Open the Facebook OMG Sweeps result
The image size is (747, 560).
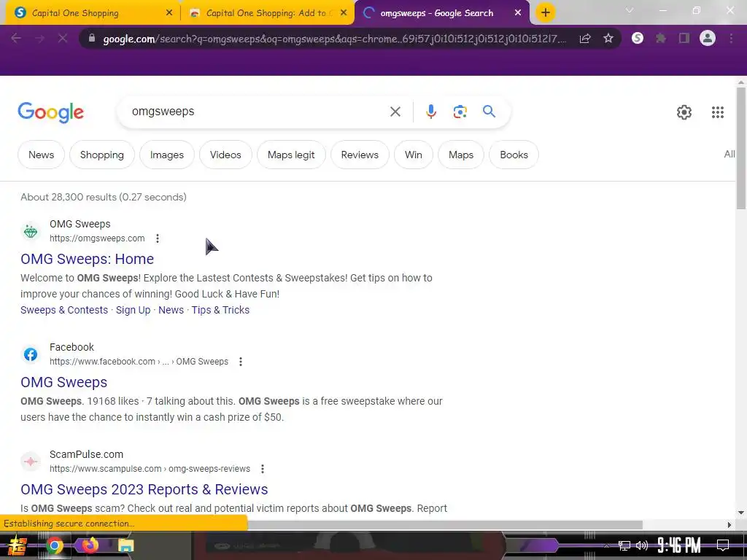[64, 382]
